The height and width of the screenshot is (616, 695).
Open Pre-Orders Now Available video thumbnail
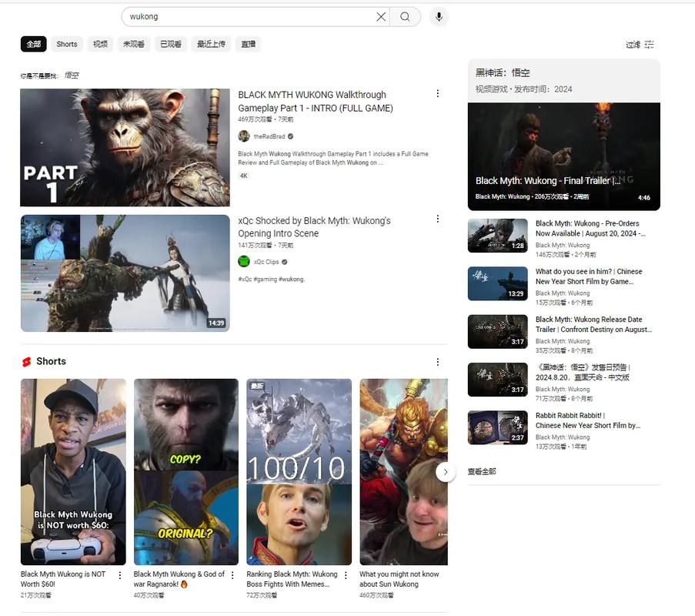(x=498, y=236)
